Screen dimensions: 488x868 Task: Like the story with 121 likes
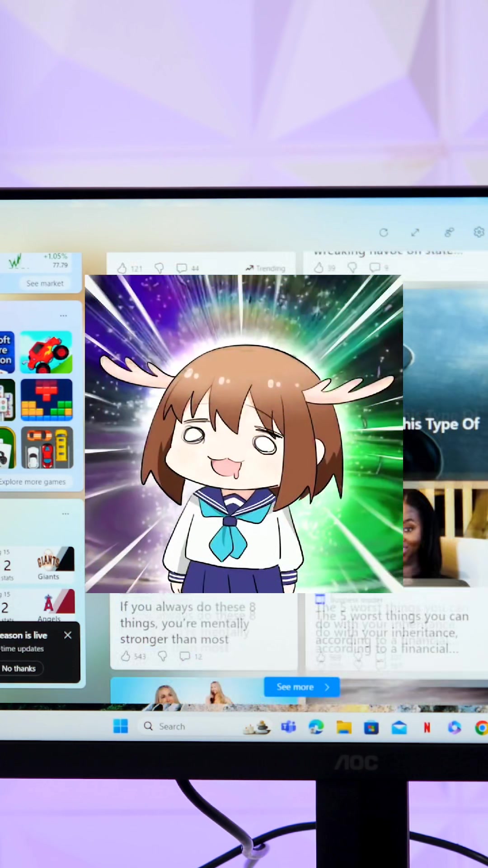pos(122,268)
